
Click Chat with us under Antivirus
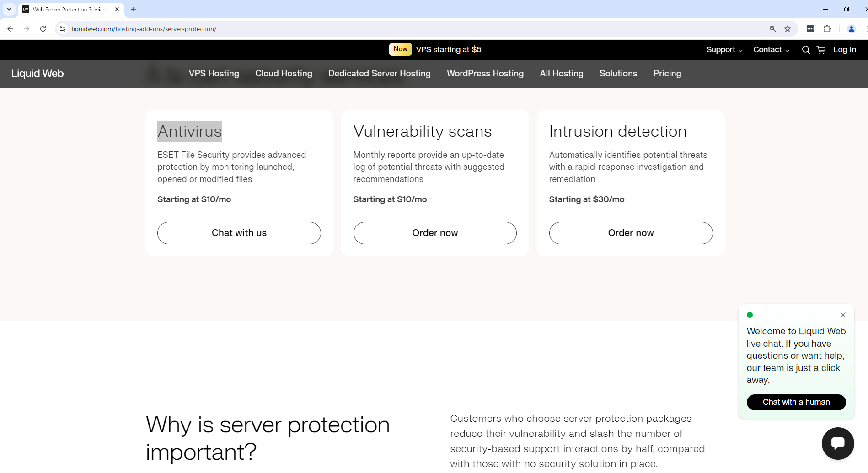click(239, 233)
